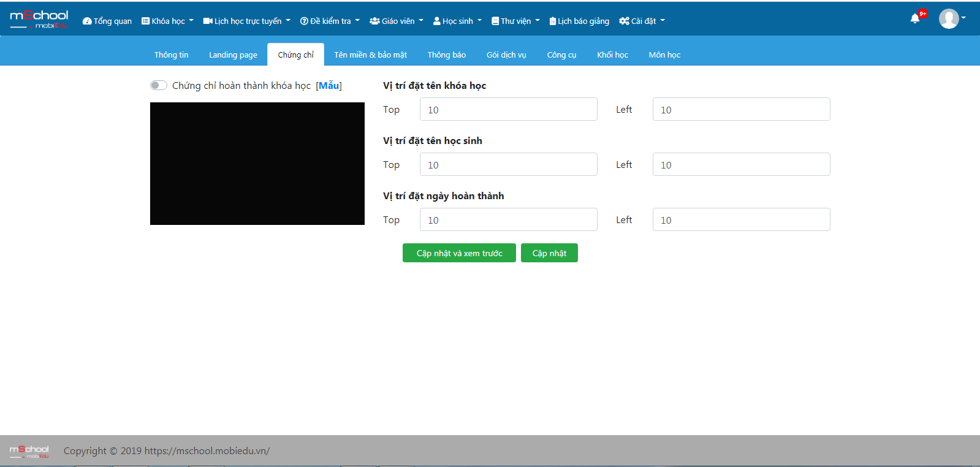
Task: Open the Thông báo tab
Action: click(x=447, y=55)
